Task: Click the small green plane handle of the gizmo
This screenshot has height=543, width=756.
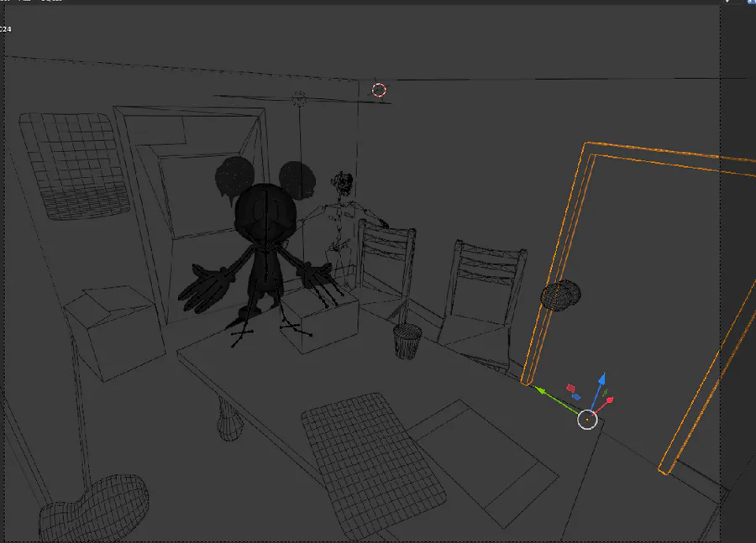Action: [x=605, y=393]
